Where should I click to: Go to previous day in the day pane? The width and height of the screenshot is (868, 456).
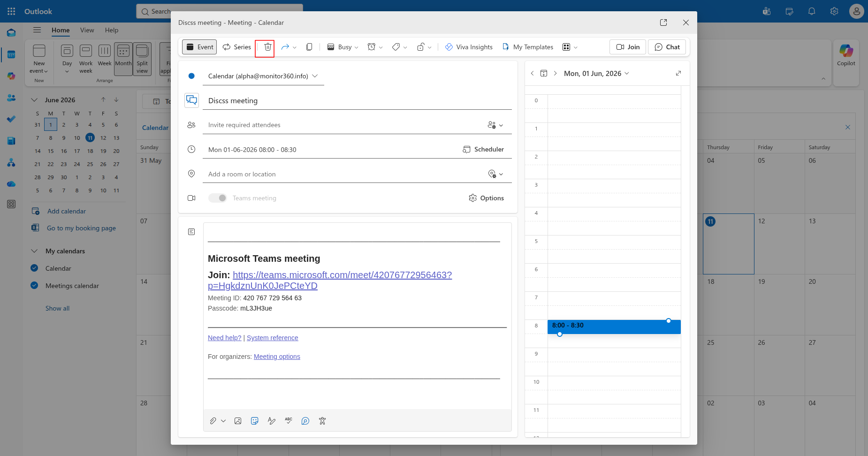[x=532, y=73]
